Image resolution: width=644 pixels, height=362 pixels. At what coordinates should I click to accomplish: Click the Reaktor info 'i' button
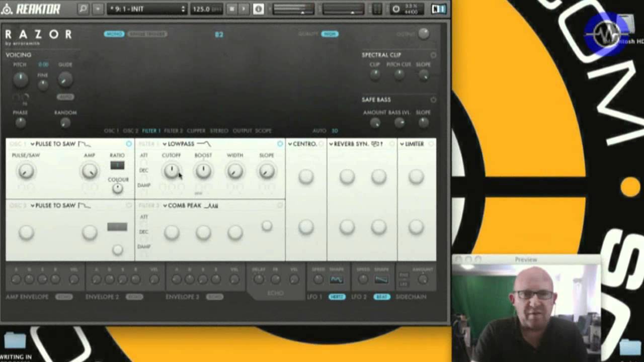(258, 9)
